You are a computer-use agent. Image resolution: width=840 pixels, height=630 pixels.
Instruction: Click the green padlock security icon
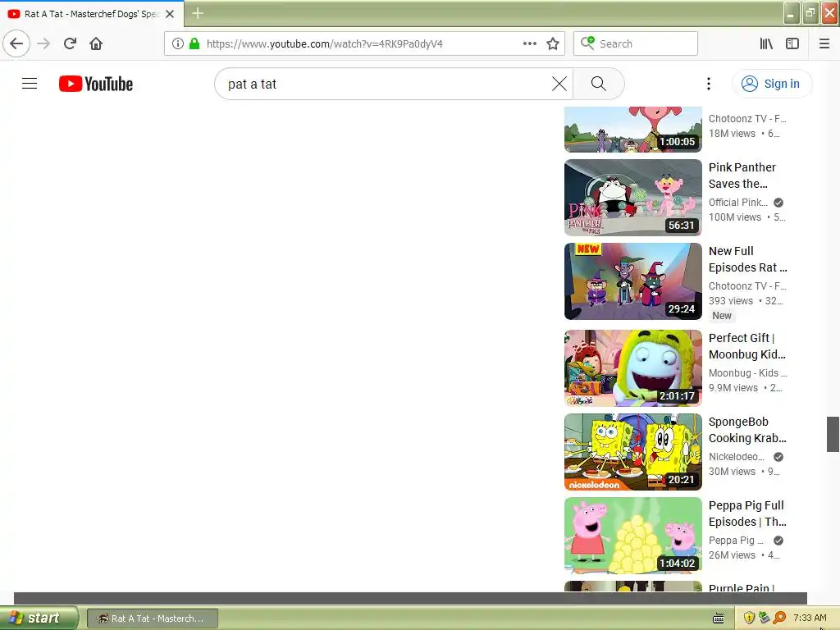pos(194,43)
